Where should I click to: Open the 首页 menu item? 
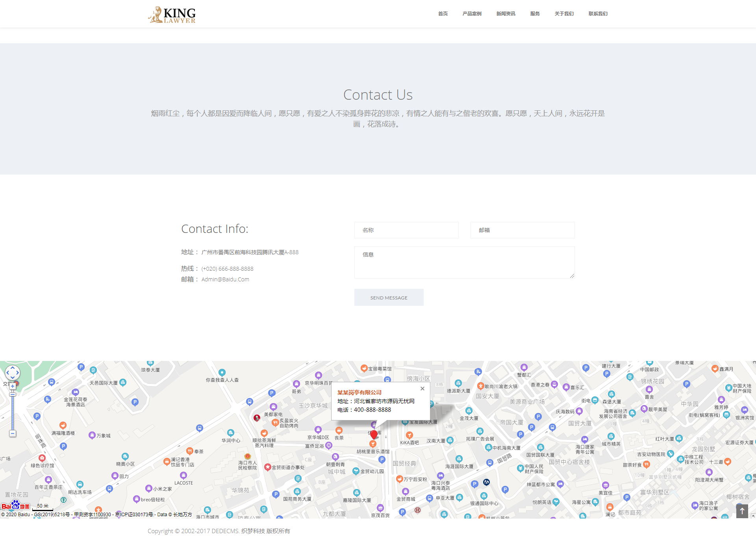[x=443, y=14]
